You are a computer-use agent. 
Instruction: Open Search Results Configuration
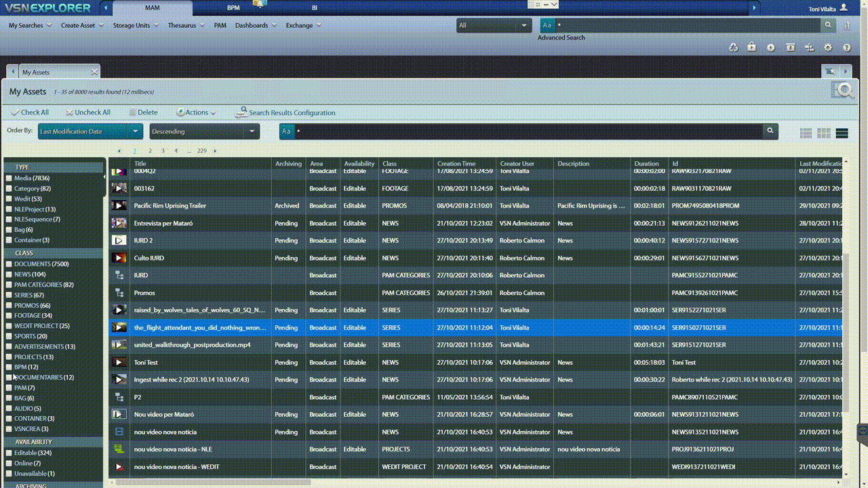click(x=285, y=113)
